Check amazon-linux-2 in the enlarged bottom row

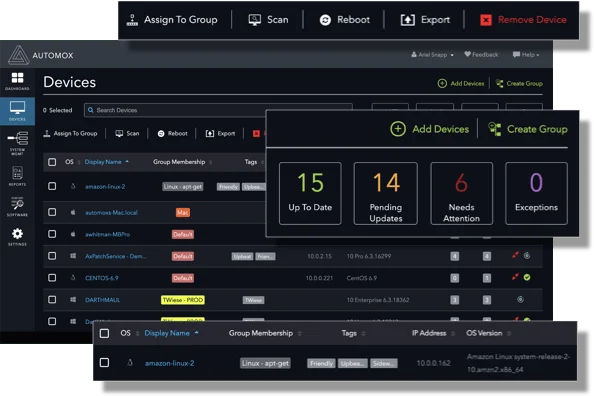tap(104, 363)
